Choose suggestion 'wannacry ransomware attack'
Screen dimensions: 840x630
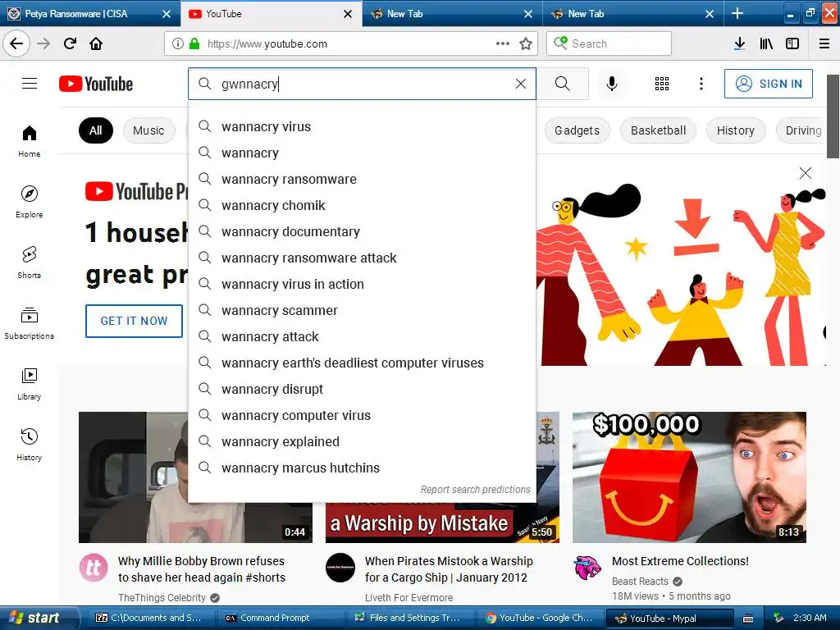tap(362, 258)
